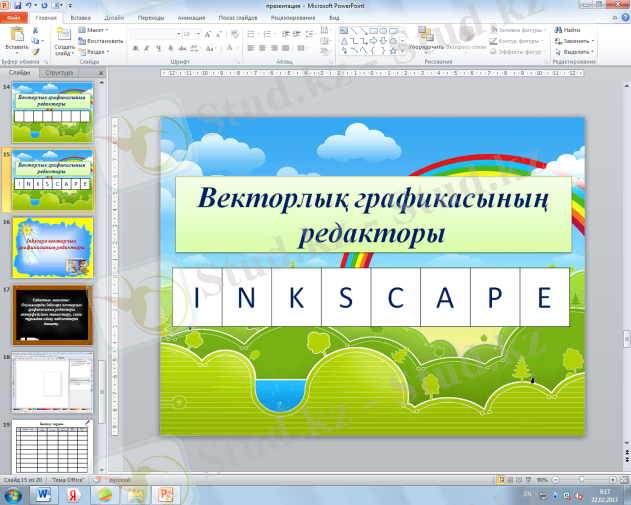
Task: Open the Вставка ribbon tab
Action: tap(82, 18)
